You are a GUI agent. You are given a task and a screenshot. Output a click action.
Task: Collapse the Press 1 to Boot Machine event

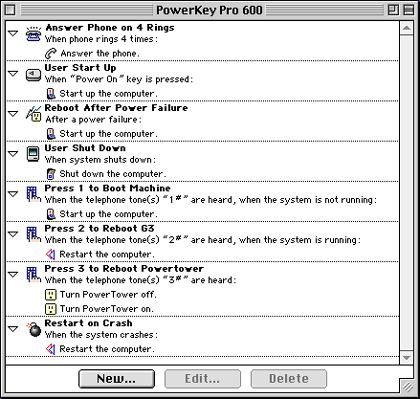point(13,194)
